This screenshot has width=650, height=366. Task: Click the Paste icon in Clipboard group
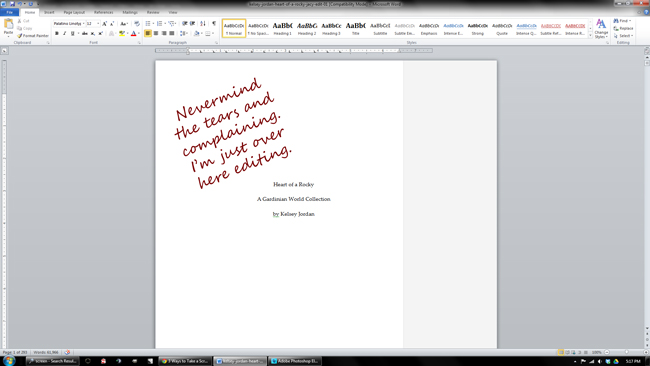click(8, 24)
